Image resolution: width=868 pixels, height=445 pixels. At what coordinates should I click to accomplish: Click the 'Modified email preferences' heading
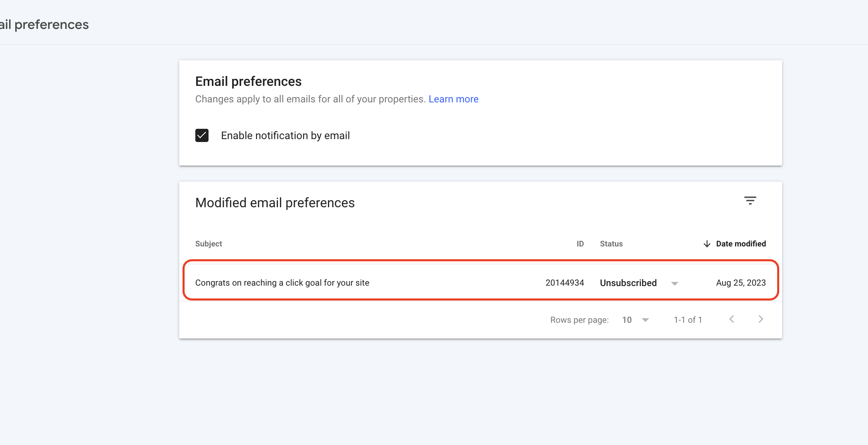coord(275,203)
